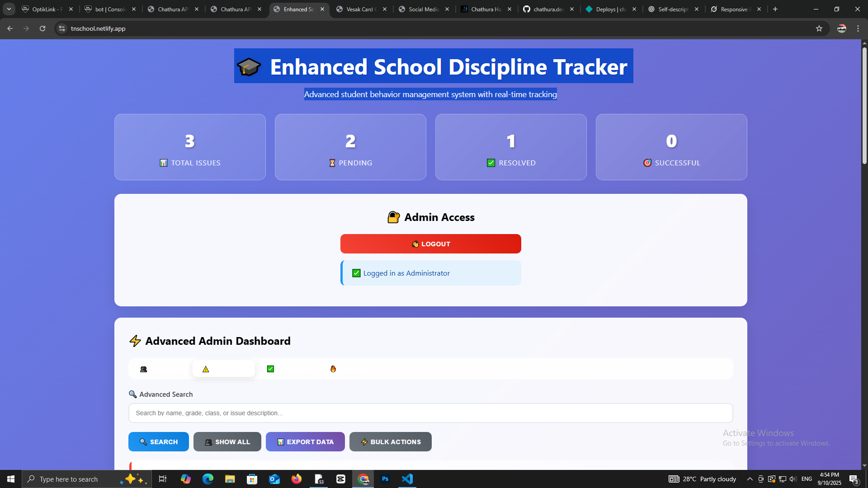
Task: Switch to the Vesak Card browser tab
Action: tap(361, 9)
